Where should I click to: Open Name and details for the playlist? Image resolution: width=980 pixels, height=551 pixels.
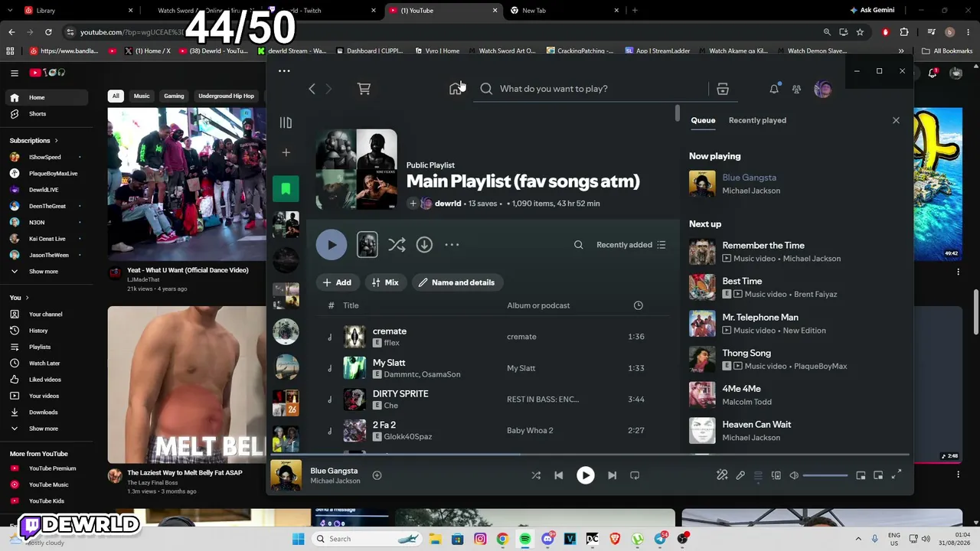[456, 282]
